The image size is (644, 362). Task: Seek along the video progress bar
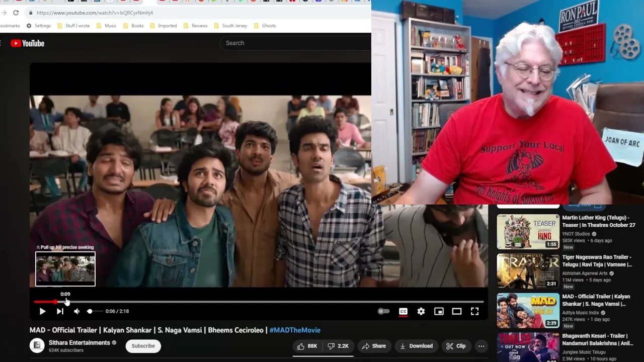pos(259,302)
